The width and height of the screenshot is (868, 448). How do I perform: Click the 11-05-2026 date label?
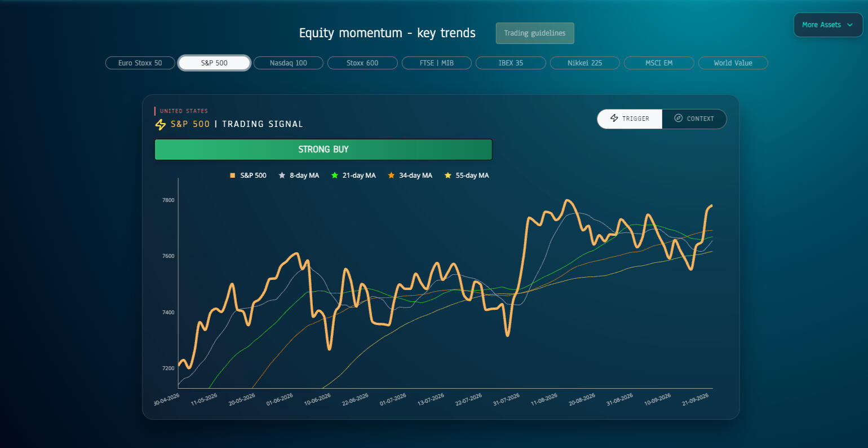(204, 399)
